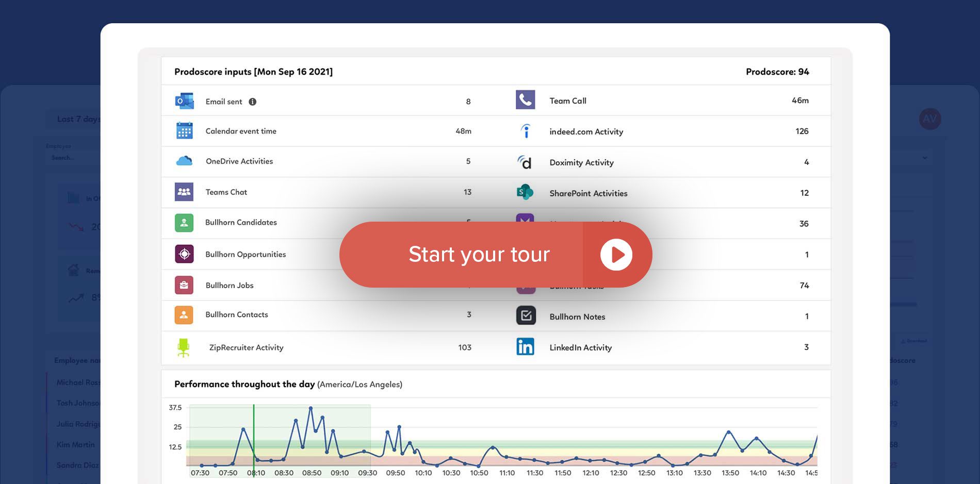Open the Outlook Email sent icon
The width and height of the screenshot is (980, 484).
tap(184, 101)
